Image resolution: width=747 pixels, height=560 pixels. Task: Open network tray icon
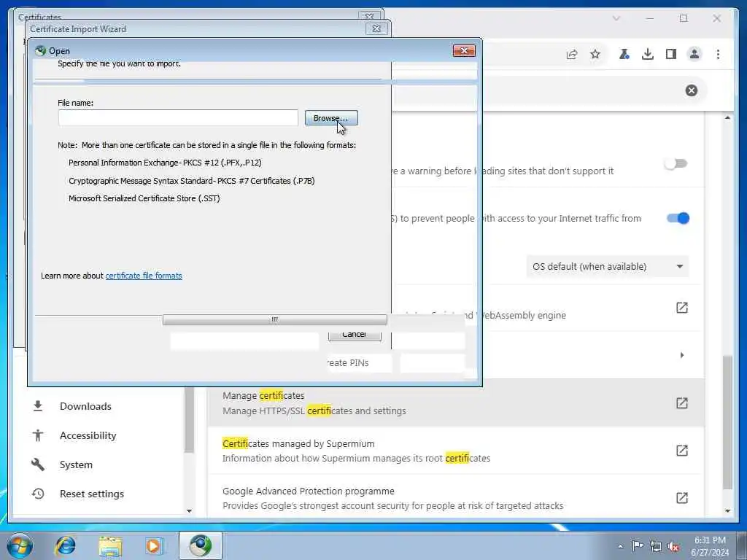coord(656,546)
